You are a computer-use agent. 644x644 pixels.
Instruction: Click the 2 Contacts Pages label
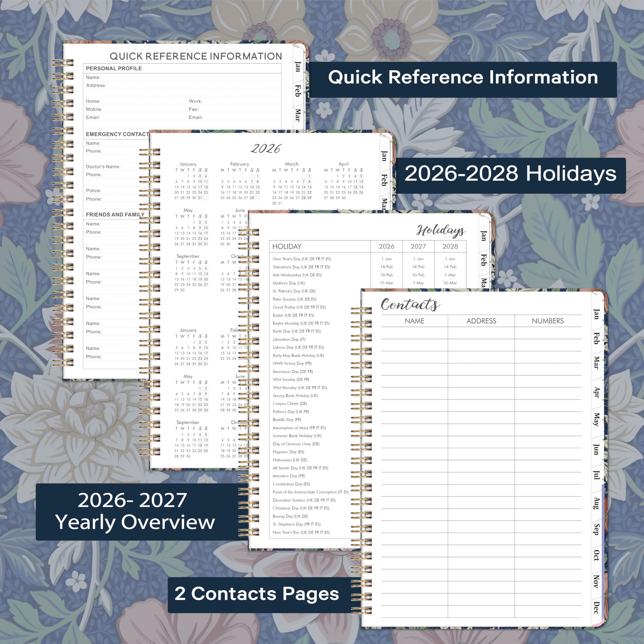tap(257, 594)
